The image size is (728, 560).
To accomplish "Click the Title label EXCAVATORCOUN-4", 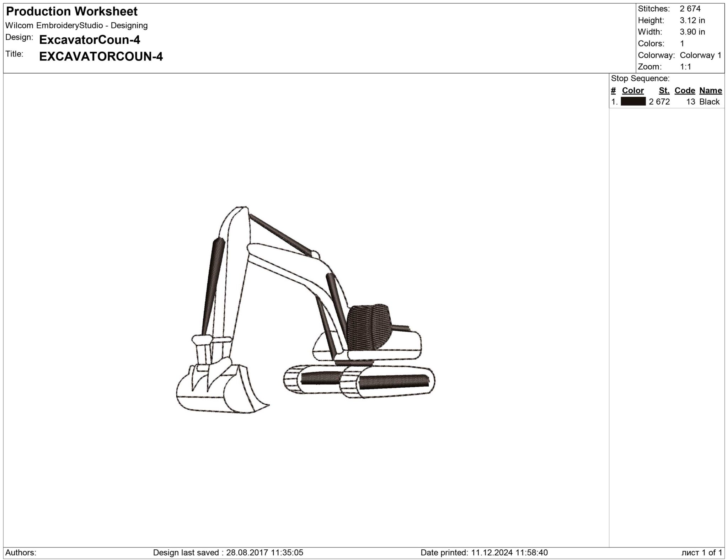I will coord(101,56).
